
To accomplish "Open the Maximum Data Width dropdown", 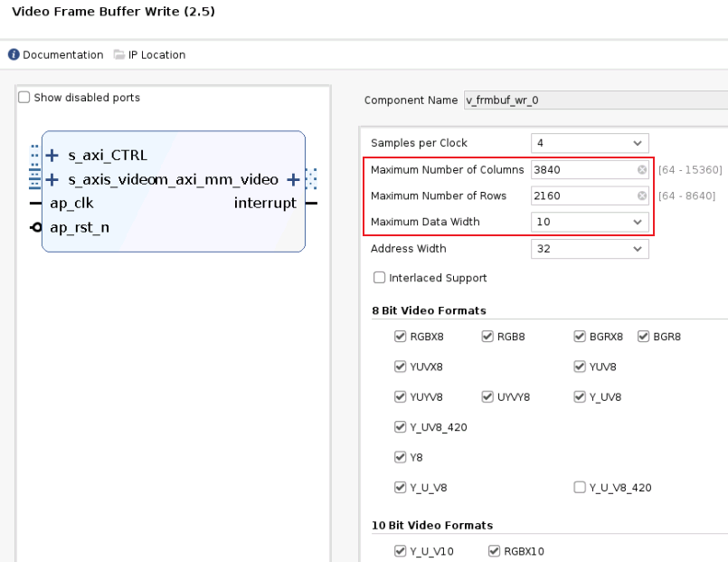I will click(589, 222).
